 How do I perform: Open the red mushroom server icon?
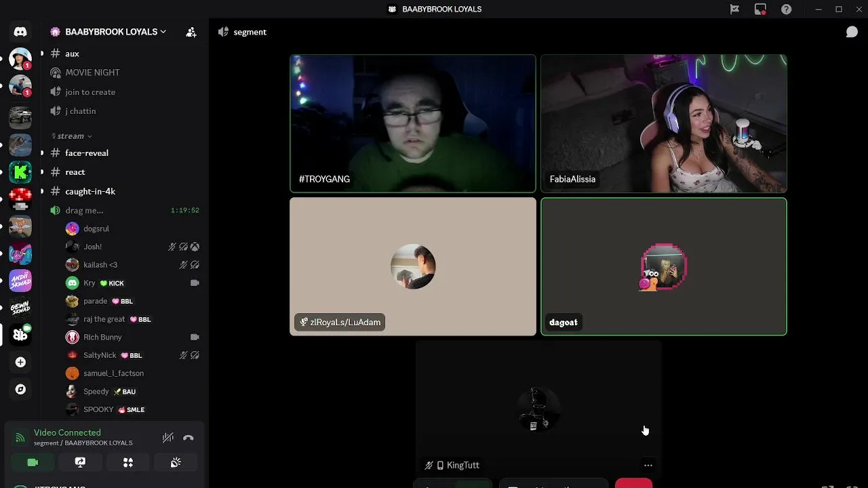[x=20, y=199]
